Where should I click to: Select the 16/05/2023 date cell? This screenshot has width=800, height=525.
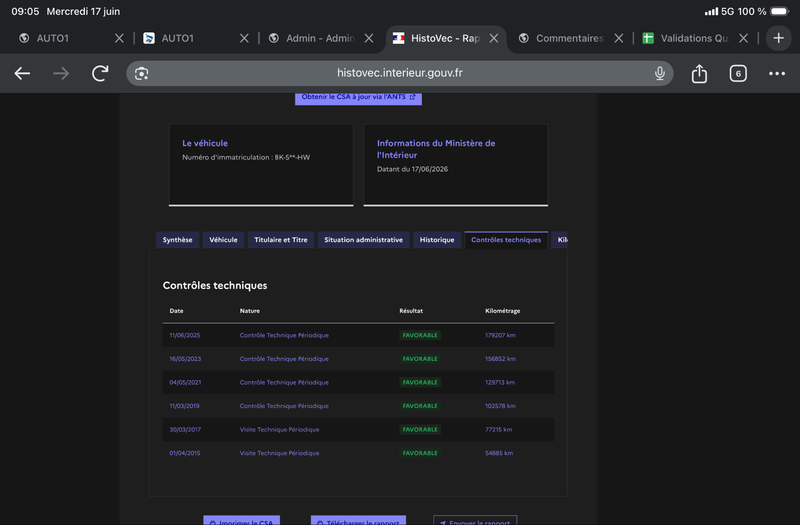tap(185, 359)
